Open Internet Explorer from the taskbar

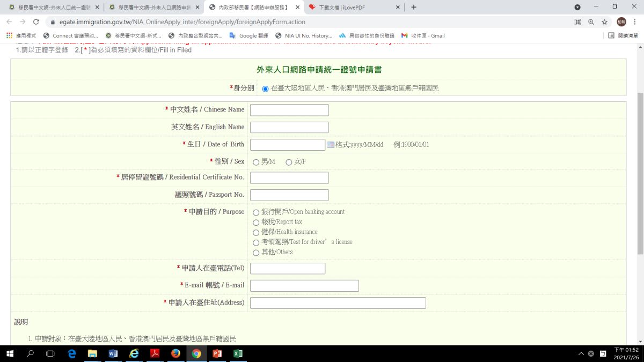tap(134, 353)
